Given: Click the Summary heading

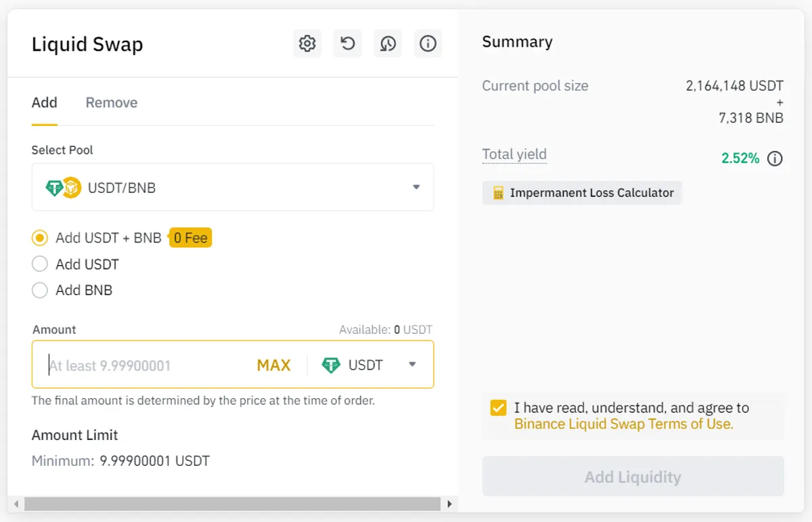Looking at the screenshot, I should point(517,42).
